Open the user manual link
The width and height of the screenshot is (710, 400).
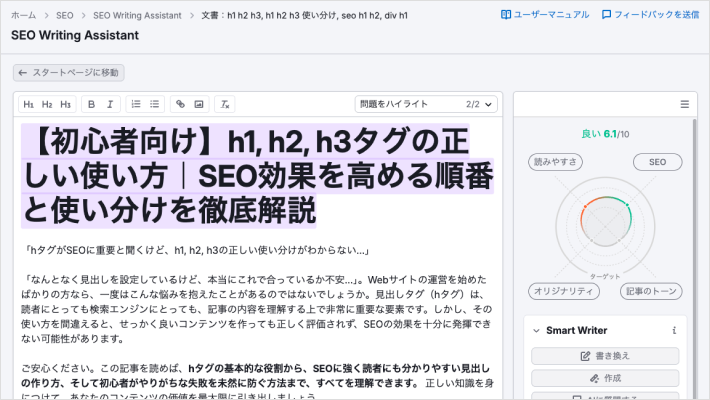(x=545, y=15)
